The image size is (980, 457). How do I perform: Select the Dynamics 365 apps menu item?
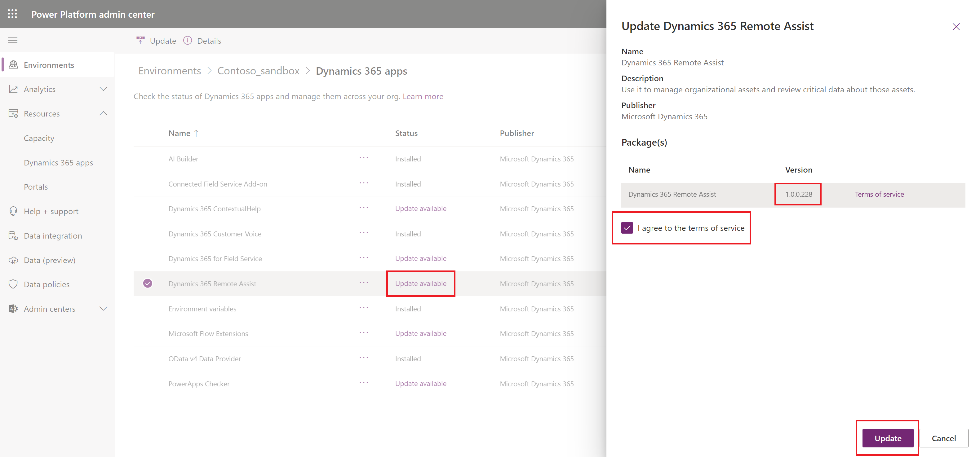pos(58,162)
